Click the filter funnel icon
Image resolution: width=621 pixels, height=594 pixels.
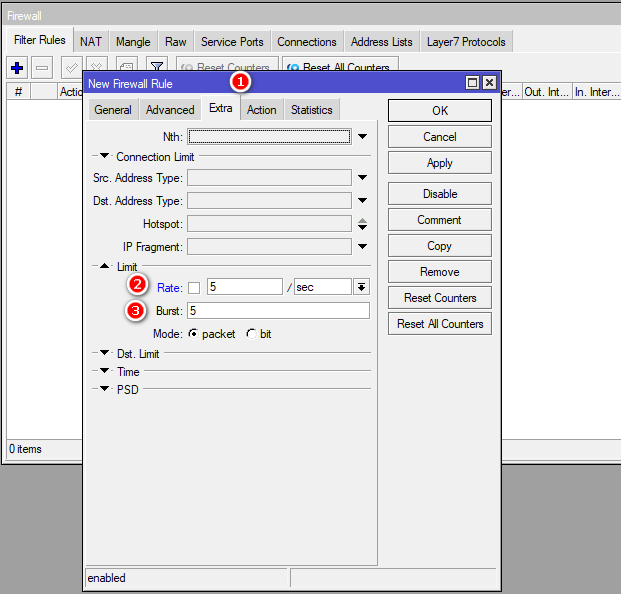tap(156, 68)
